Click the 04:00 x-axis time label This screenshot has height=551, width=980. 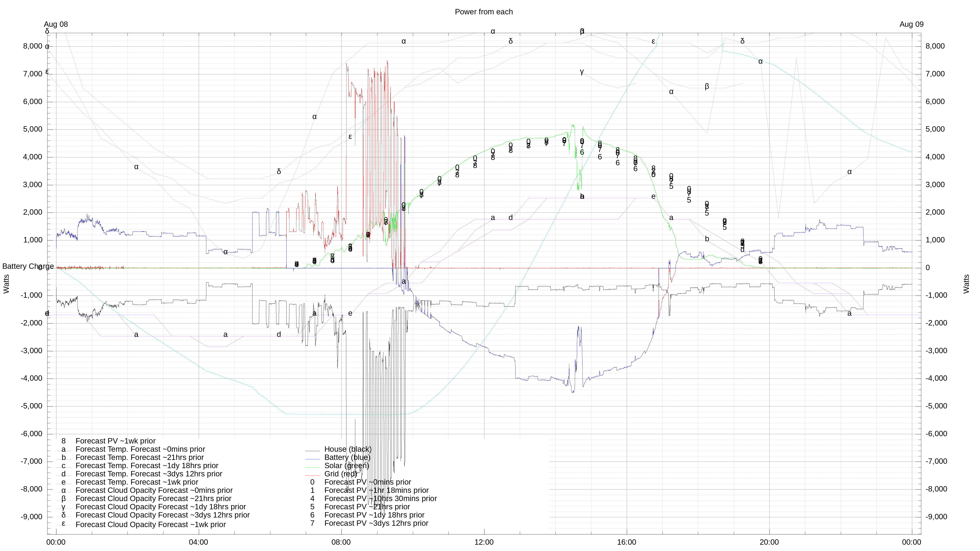coord(199,542)
